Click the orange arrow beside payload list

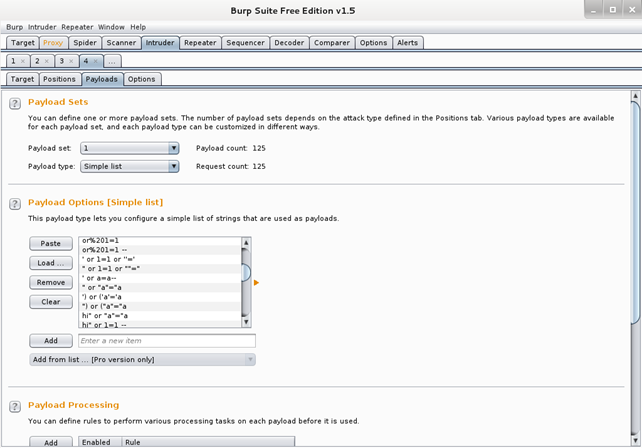coord(256,283)
